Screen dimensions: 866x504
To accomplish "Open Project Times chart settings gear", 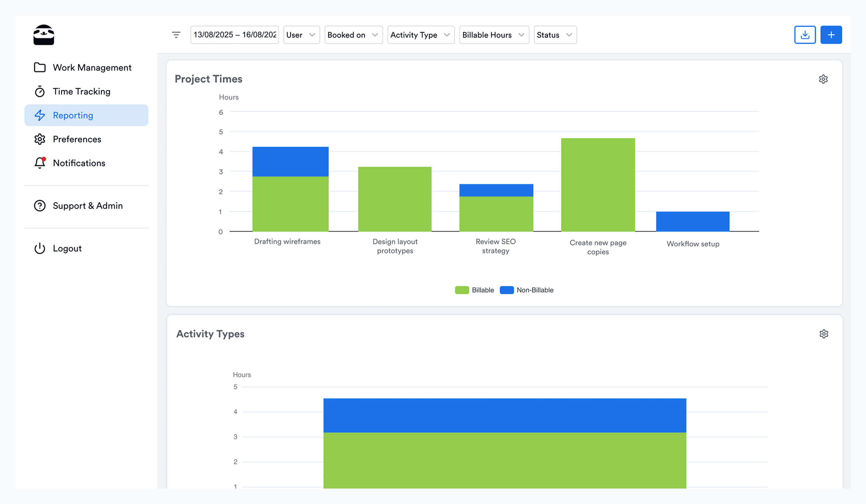I will (823, 79).
